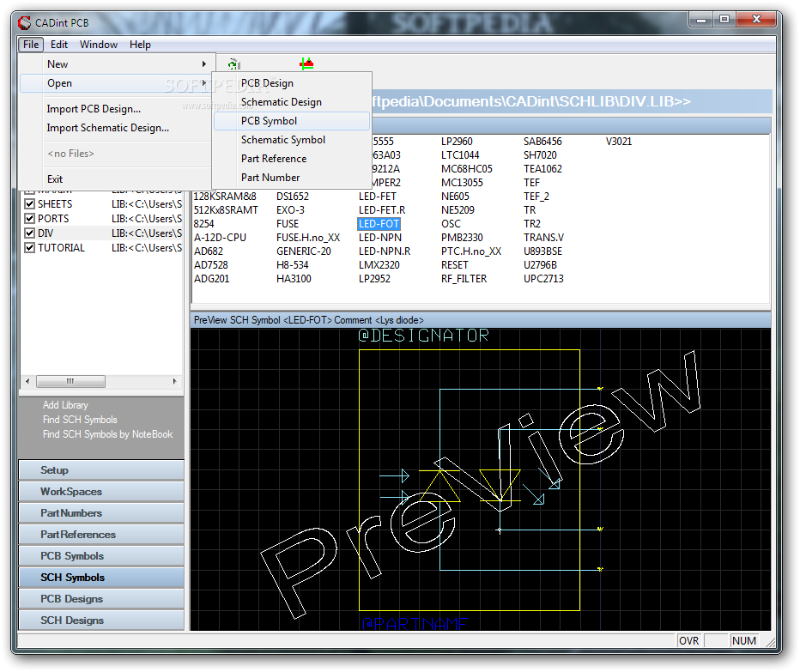Click the green refresh toolbar icon

(x=233, y=64)
